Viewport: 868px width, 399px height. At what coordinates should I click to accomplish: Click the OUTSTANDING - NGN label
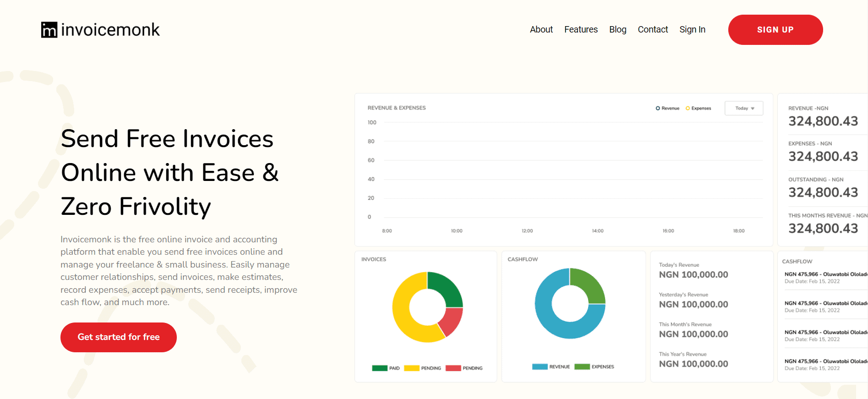[816, 180]
